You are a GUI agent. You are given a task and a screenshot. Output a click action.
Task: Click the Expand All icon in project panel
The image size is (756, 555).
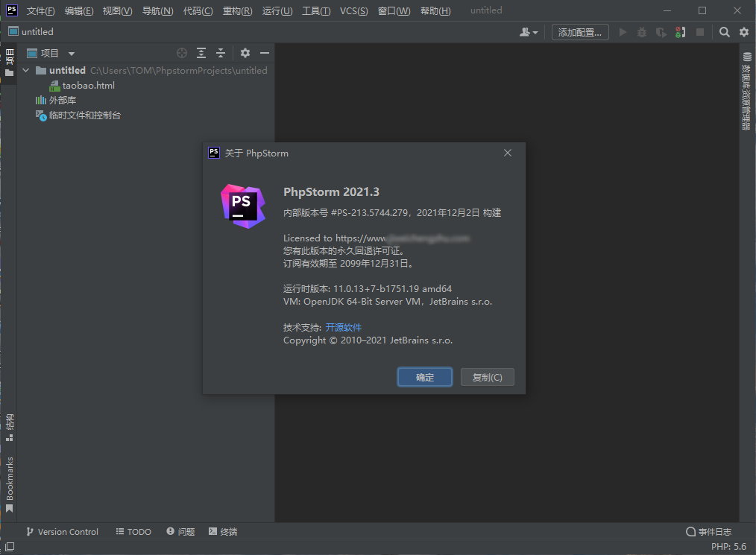(201, 53)
